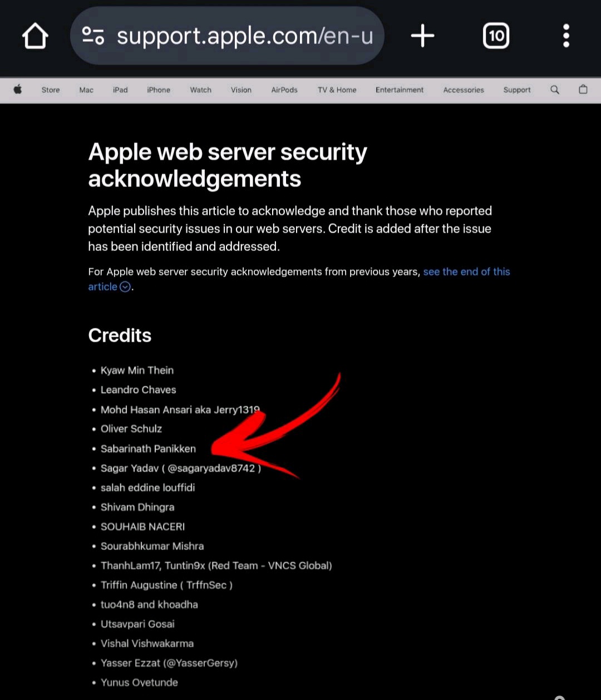
Task: Open the tab switcher showing 10 tabs
Action: point(496,37)
